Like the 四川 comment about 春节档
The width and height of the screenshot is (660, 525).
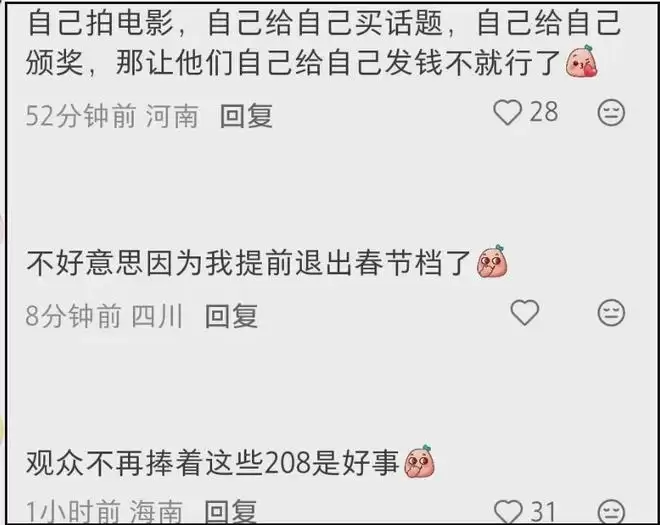524,312
